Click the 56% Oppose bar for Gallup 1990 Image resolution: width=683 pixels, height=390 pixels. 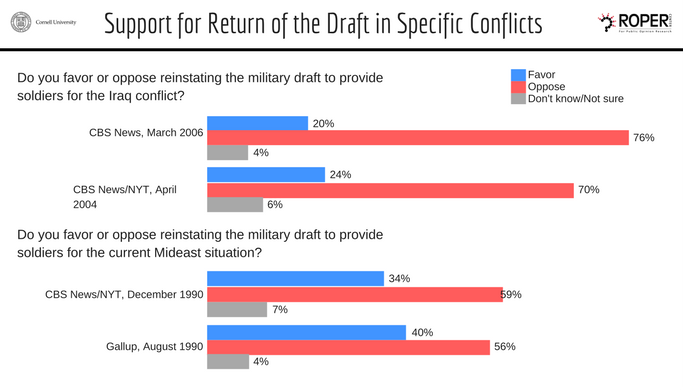(348, 347)
